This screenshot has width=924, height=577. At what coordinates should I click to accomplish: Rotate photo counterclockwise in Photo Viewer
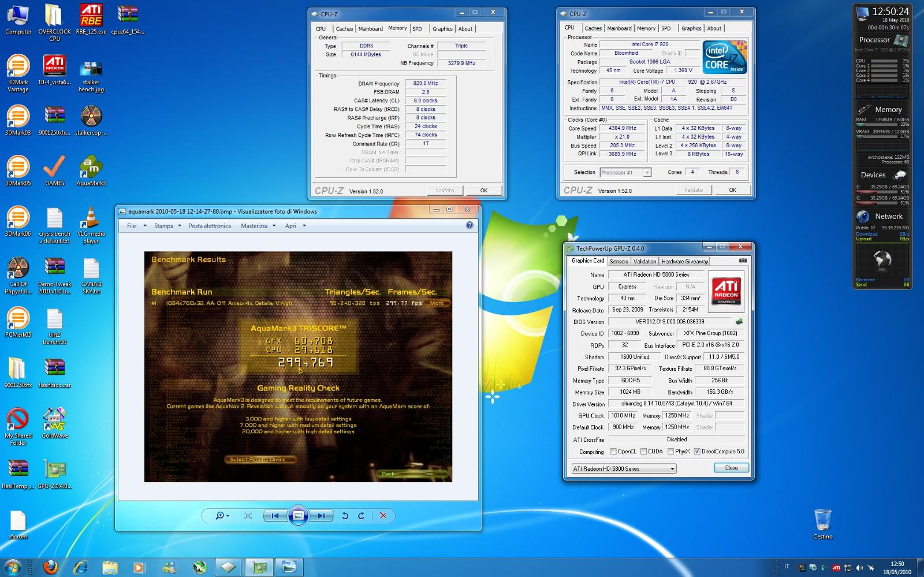coord(345,516)
